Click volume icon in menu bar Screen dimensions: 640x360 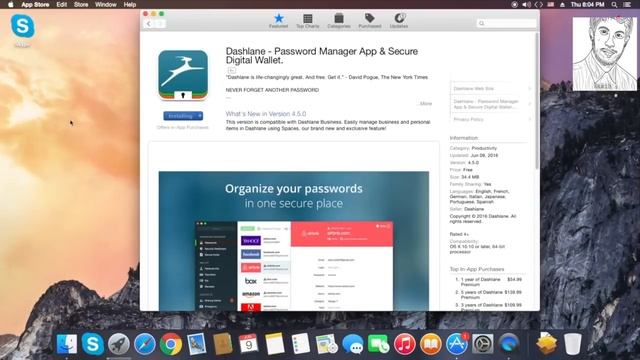[527, 4]
